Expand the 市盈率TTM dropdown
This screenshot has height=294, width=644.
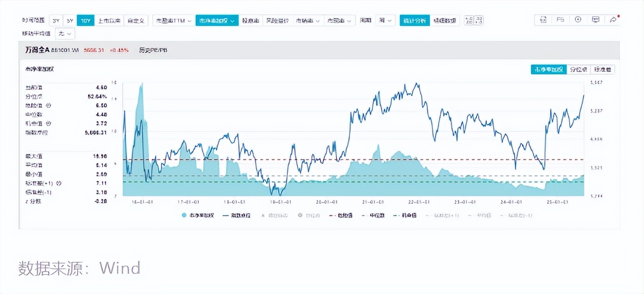(x=174, y=20)
